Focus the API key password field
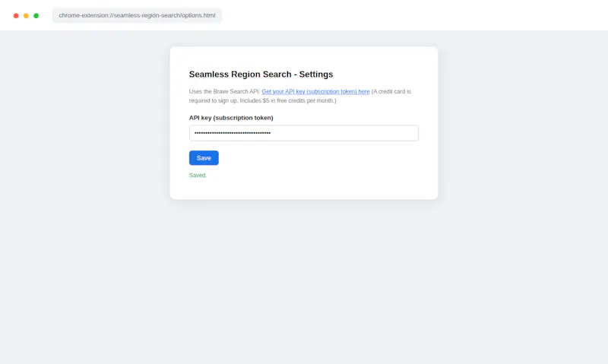The height and width of the screenshot is (364, 608). pyautogui.click(x=303, y=133)
